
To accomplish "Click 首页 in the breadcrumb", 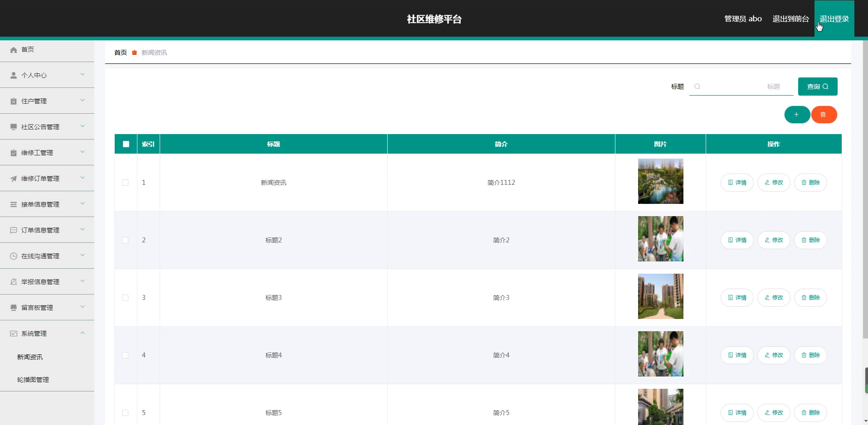I will coord(121,53).
